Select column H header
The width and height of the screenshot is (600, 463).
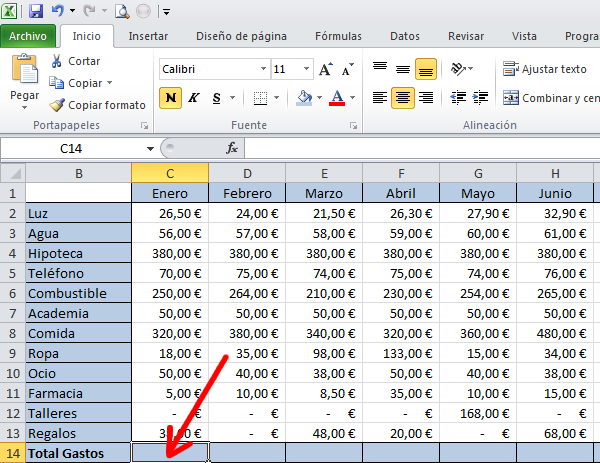(555, 173)
